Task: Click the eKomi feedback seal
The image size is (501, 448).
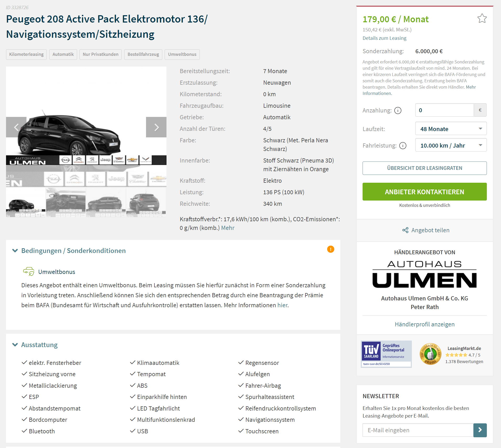Action: (x=430, y=354)
